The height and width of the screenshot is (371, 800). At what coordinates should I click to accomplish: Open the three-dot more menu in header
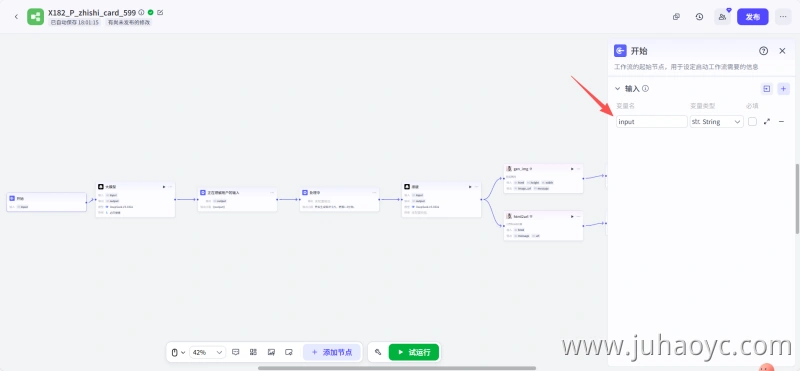coord(783,17)
